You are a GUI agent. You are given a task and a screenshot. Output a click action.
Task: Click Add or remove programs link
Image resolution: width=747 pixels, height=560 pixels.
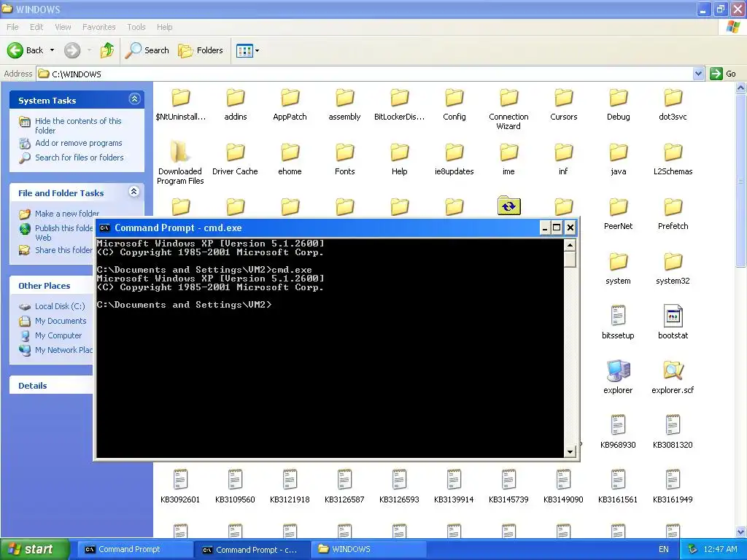(79, 143)
